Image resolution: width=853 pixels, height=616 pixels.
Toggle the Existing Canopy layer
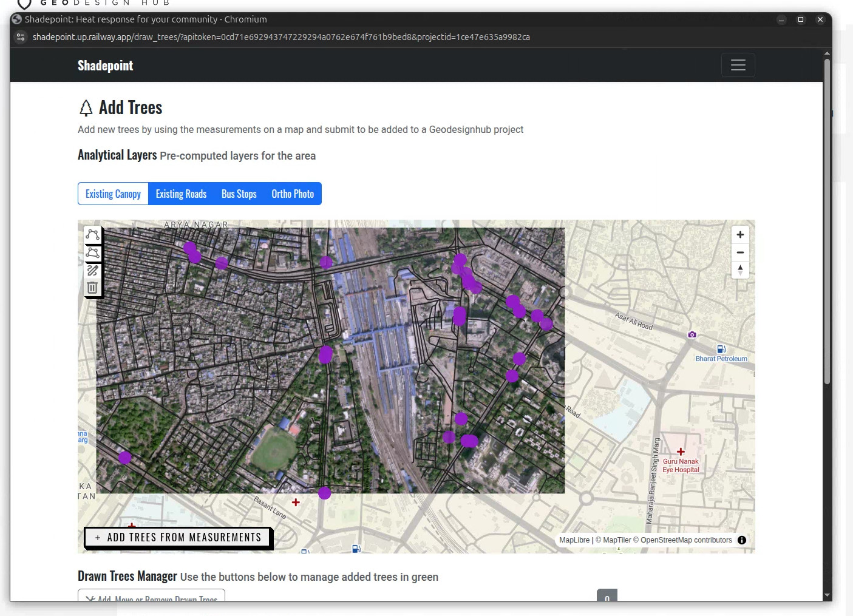113,194
